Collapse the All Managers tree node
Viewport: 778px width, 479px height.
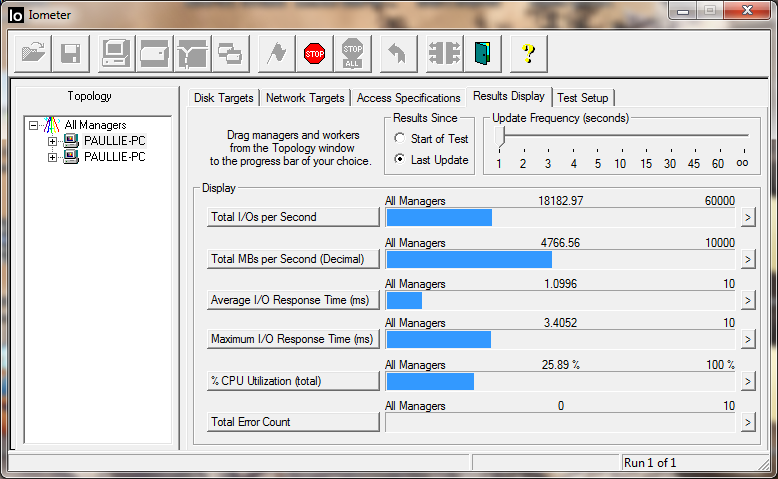(x=33, y=126)
